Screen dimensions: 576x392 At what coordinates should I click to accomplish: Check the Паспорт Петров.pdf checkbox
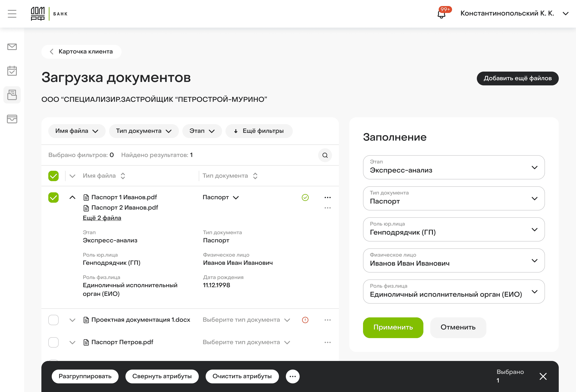point(53,342)
